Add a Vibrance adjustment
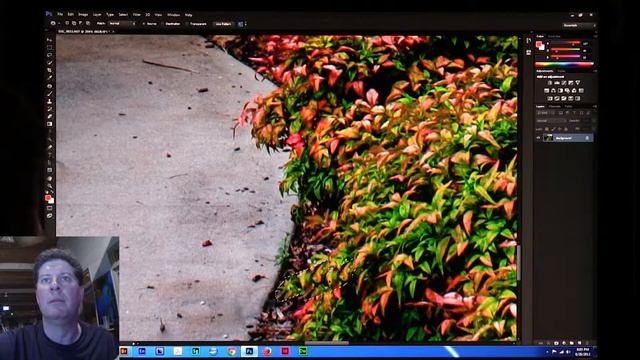640x360 pixels. (578, 83)
